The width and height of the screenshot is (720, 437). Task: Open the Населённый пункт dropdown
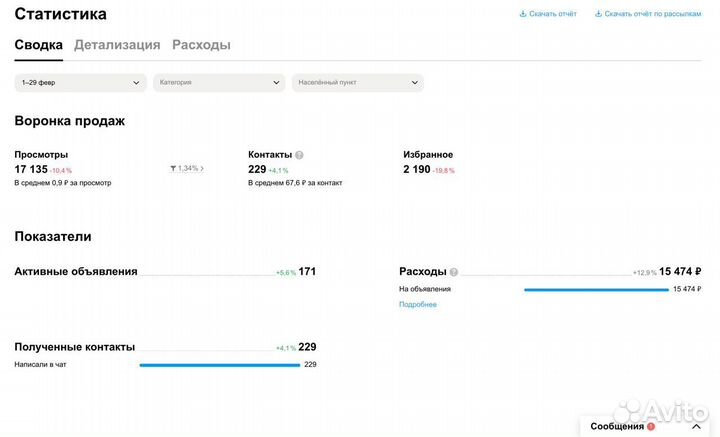357,83
